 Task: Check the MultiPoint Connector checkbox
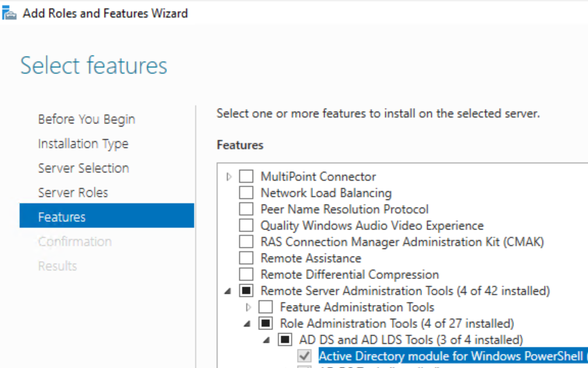(x=246, y=176)
